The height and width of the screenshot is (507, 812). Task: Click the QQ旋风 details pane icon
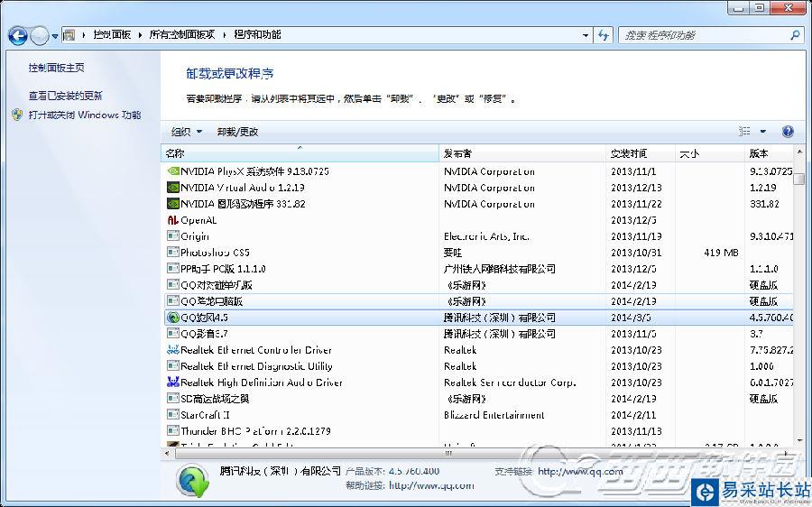(x=193, y=480)
